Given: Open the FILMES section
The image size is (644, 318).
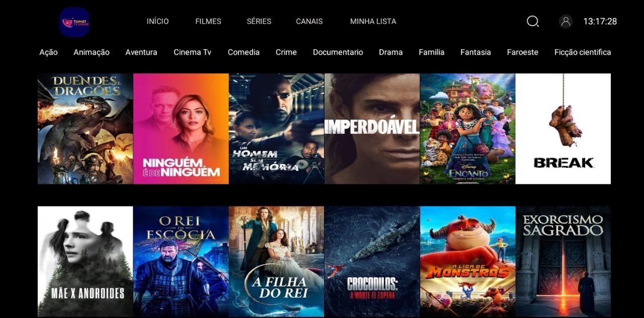Looking at the screenshot, I should 208,22.
